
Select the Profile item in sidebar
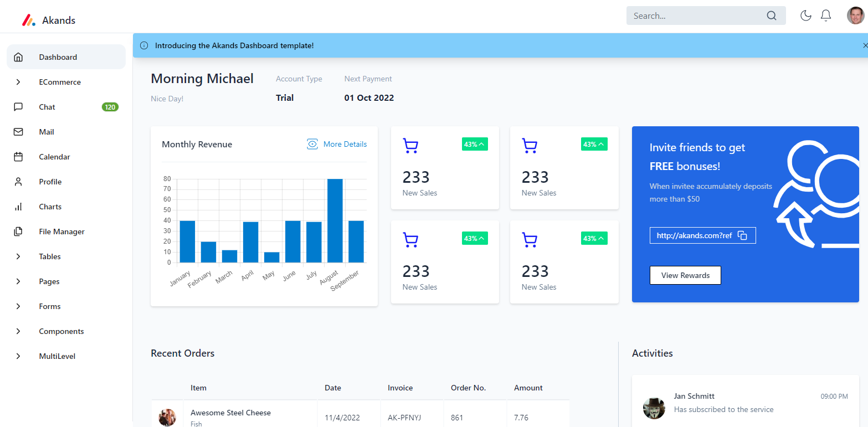click(x=50, y=181)
